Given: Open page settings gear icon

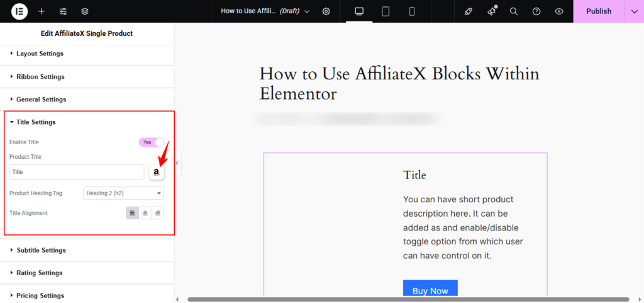Looking at the screenshot, I should click(x=326, y=11).
